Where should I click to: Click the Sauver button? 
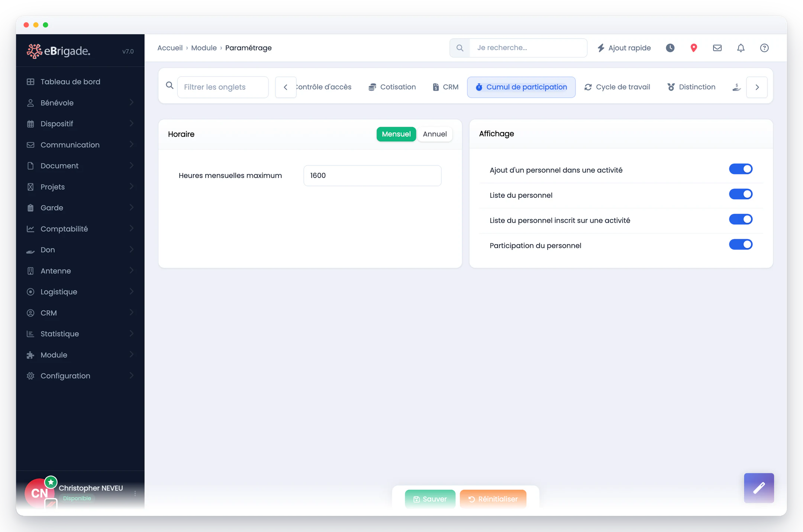(430, 499)
